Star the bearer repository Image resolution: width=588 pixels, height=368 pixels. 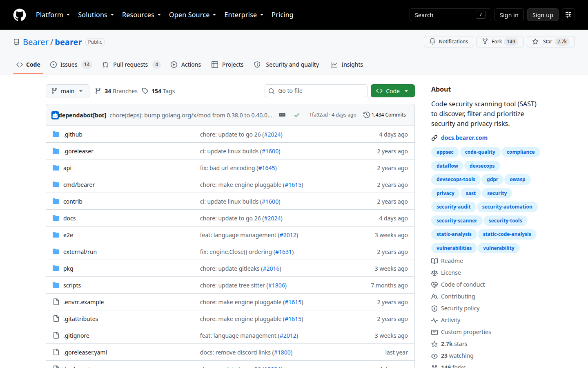click(x=550, y=42)
